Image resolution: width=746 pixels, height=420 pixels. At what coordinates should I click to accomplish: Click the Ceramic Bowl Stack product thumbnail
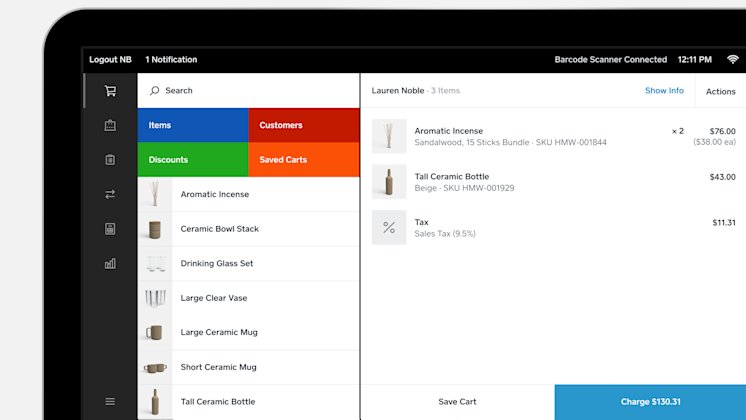[x=155, y=229]
